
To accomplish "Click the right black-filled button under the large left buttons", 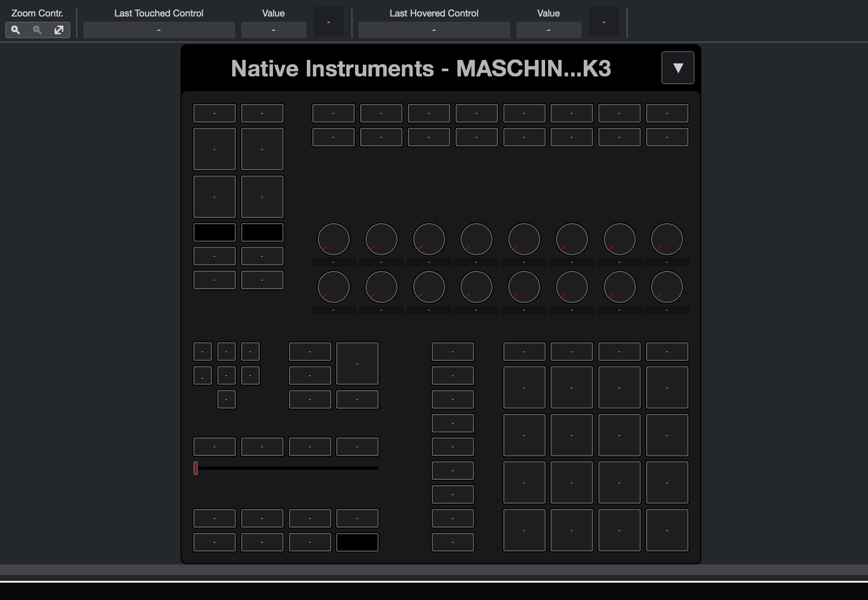I will coord(262,232).
